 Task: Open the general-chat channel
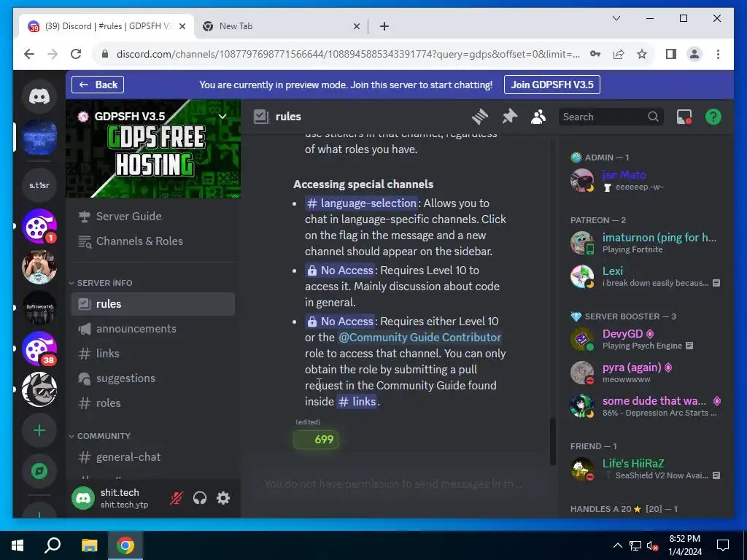tap(153, 457)
